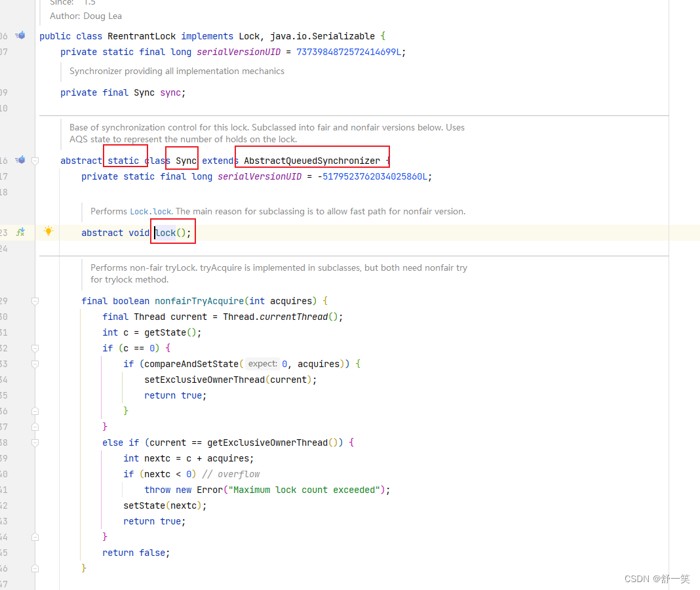Click Thread.currentThread() call
The image size is (700, 590).
281,317
